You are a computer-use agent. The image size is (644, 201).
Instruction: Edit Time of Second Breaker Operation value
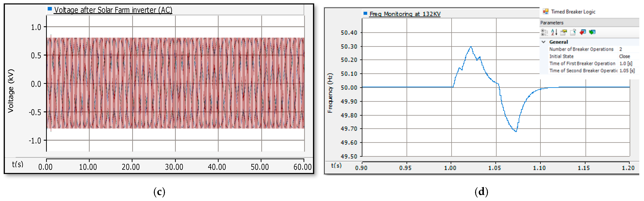pos(627,71)
